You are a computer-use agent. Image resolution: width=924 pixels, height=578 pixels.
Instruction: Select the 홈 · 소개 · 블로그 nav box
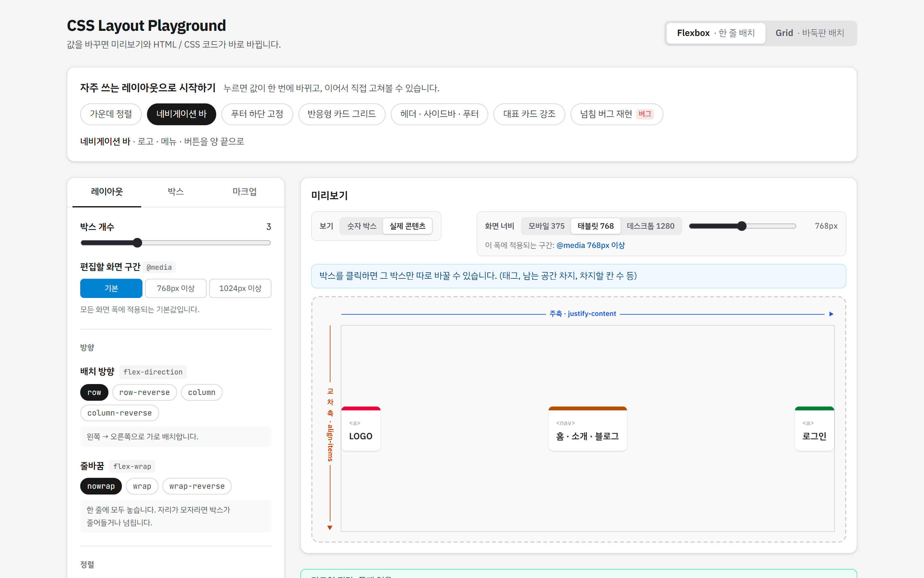pyautogui.click(x=588, y=429)
